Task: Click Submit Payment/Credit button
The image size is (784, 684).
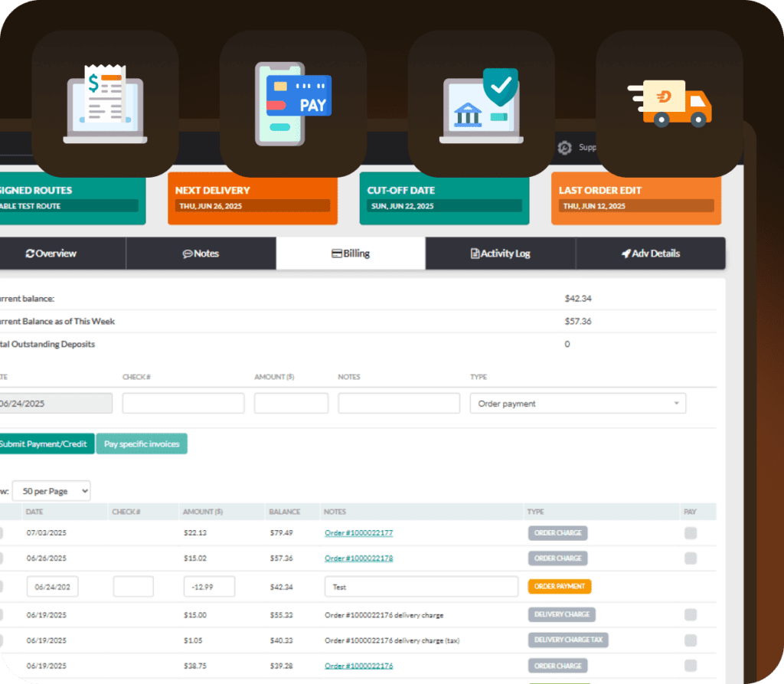Action: (46, 443)
